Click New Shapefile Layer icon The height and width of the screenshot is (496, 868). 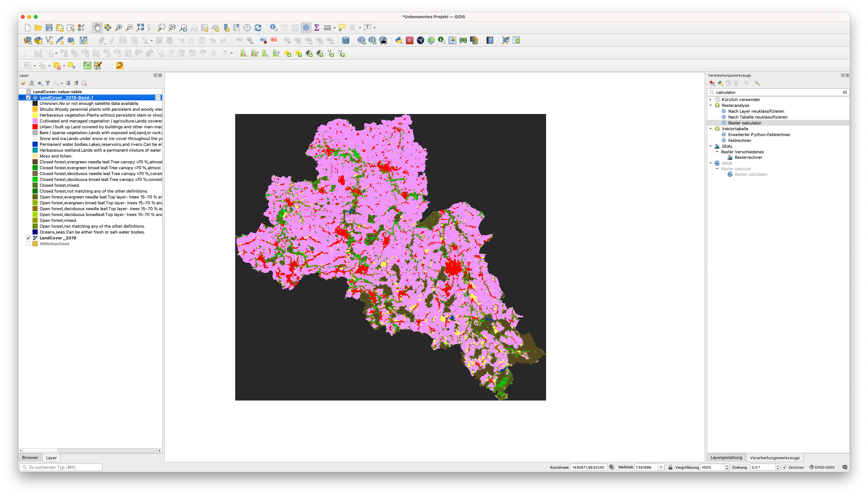tap(49, 41)
